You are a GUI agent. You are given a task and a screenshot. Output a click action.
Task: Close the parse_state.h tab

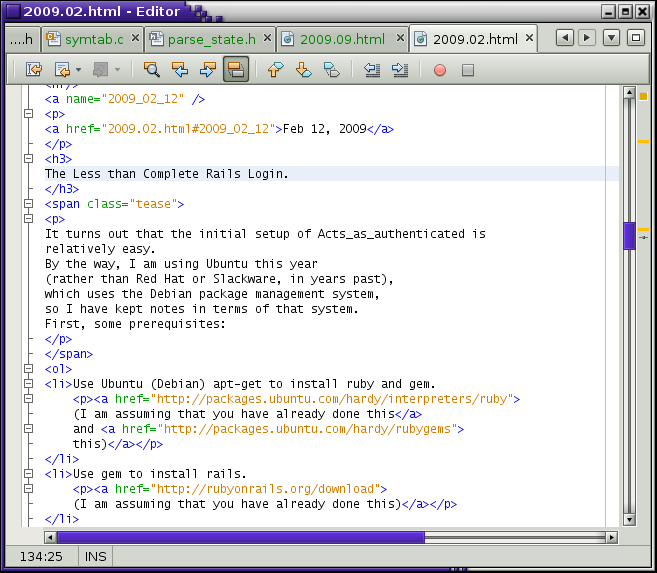point(266,40)
